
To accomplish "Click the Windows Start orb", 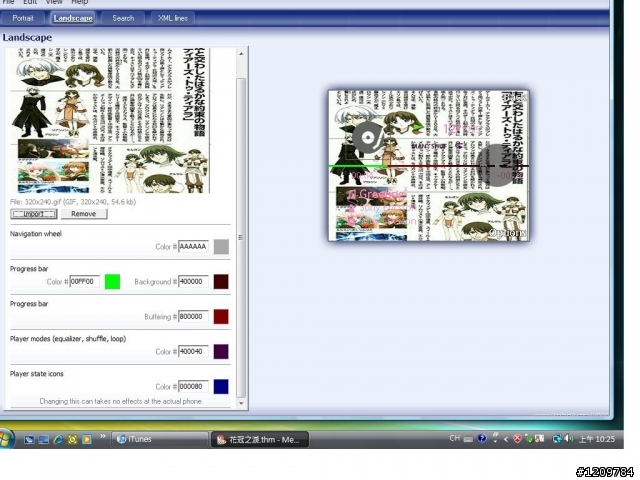I will 5,439.
